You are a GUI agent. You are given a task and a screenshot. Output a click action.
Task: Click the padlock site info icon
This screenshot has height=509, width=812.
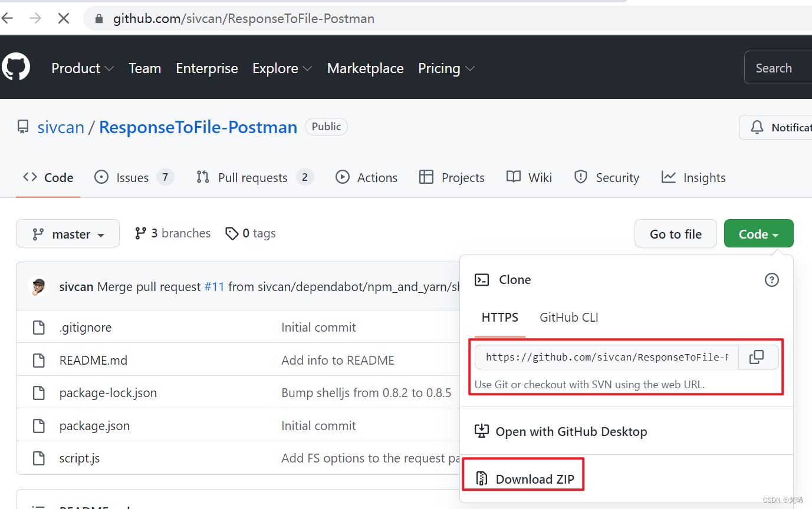98,19
